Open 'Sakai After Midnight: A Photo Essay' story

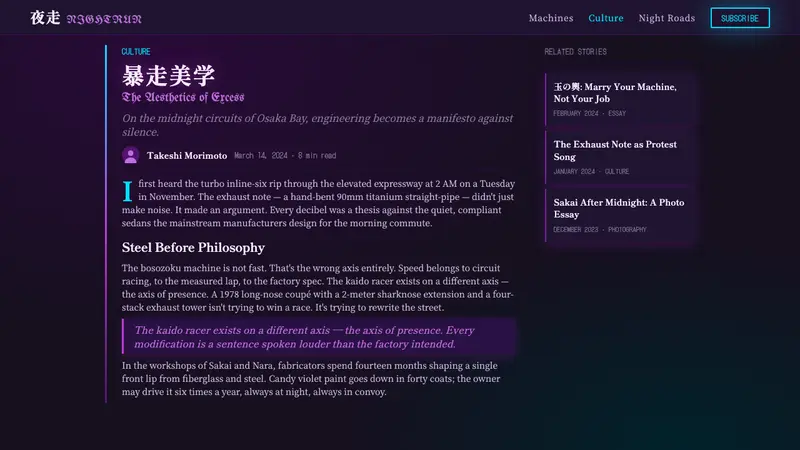(x=619, y=215)
